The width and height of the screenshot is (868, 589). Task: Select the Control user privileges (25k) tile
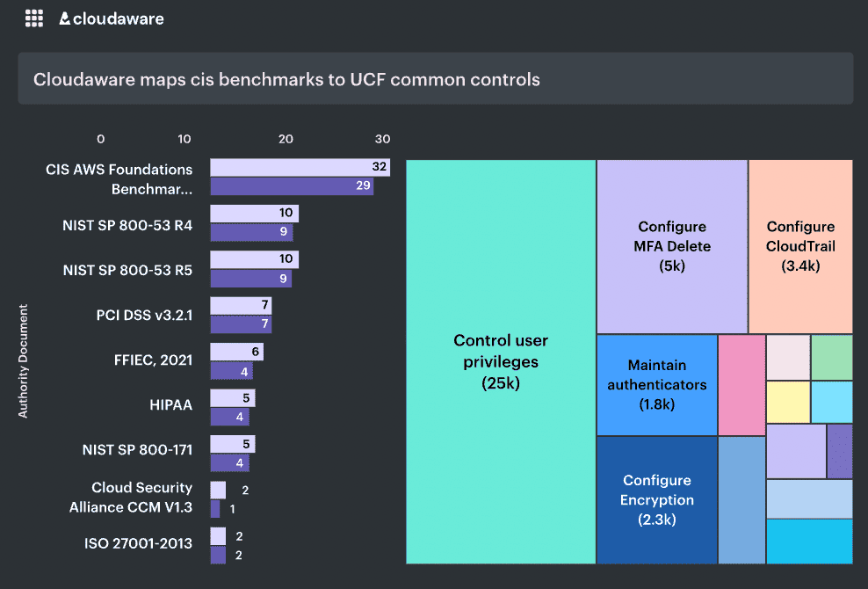(501, 362)
